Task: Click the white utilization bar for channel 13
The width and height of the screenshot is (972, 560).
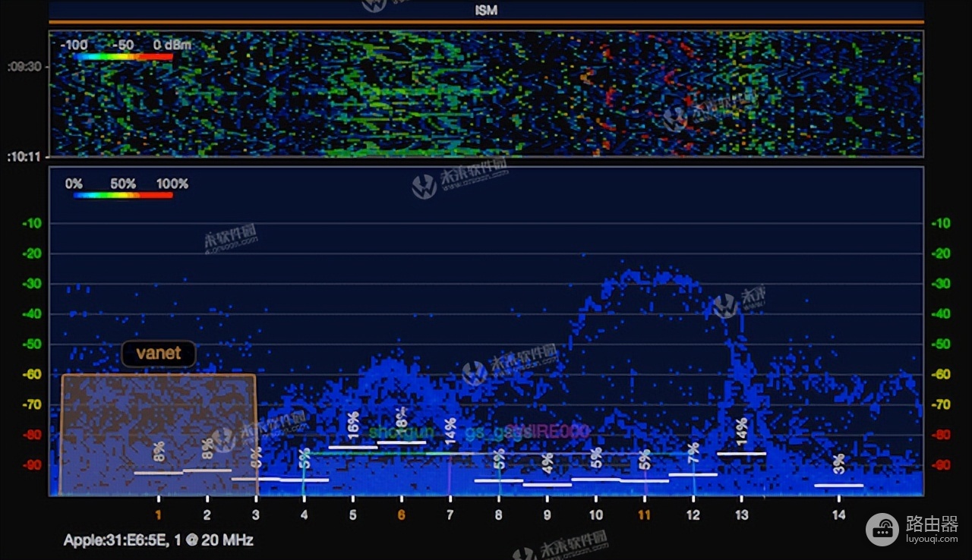Action: [742, 453]
